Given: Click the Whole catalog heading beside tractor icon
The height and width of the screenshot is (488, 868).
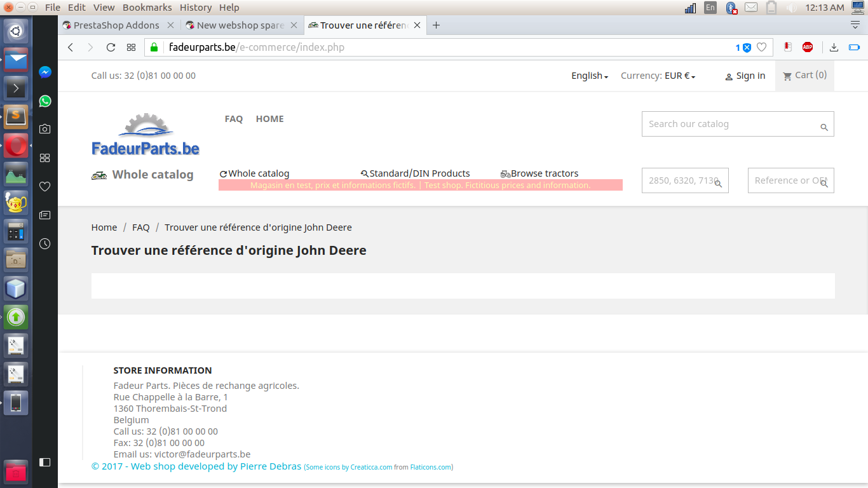Looking at the screenshot, I should [153, 175].
